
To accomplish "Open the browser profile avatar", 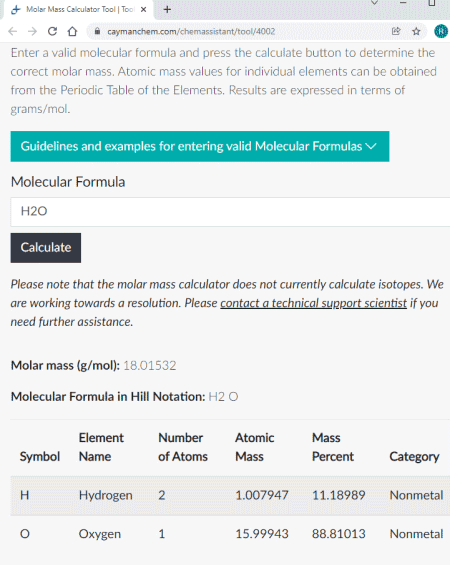I will pyautogui.click(x=441, y=31).
